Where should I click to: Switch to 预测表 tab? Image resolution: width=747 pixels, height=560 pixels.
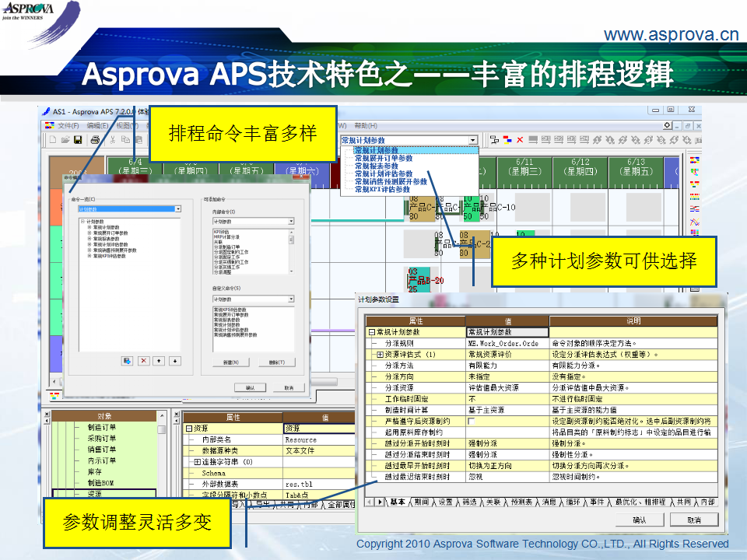(521, 502)
